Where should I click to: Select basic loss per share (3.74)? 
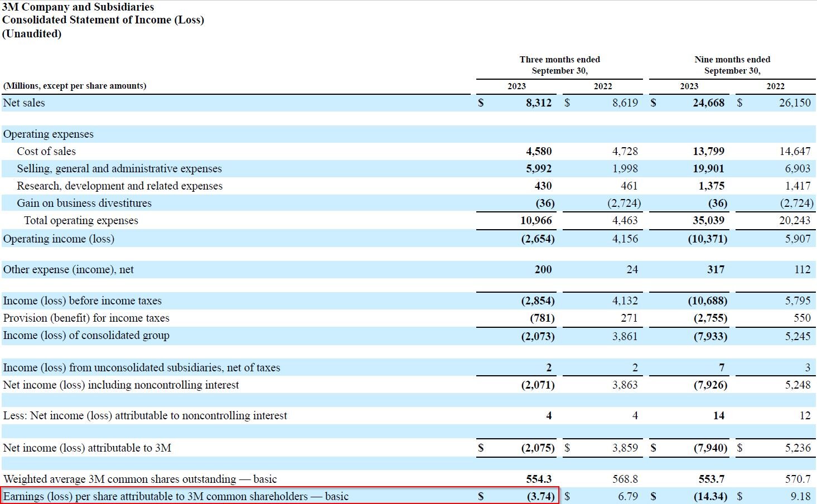541,496
